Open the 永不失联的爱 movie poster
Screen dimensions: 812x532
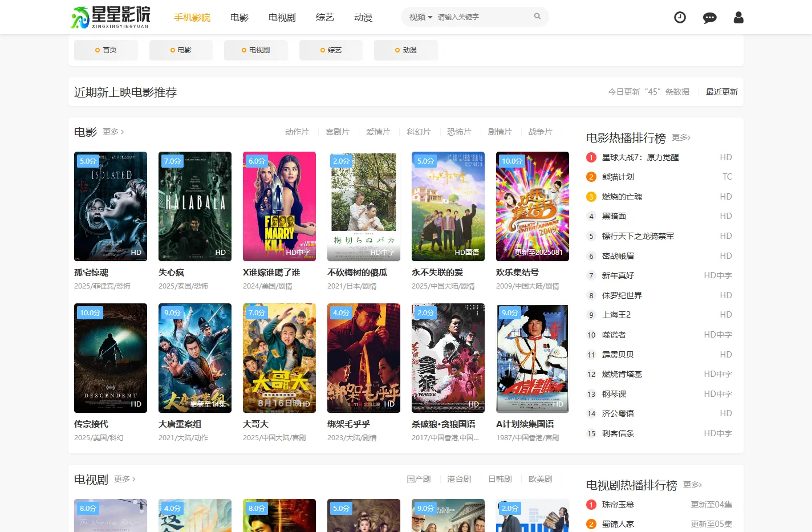pos(448,206)
